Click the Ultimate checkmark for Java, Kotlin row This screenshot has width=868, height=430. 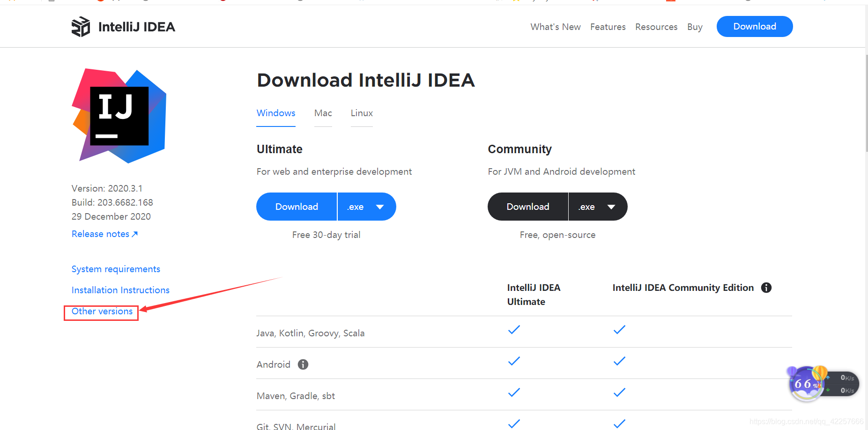514,330
